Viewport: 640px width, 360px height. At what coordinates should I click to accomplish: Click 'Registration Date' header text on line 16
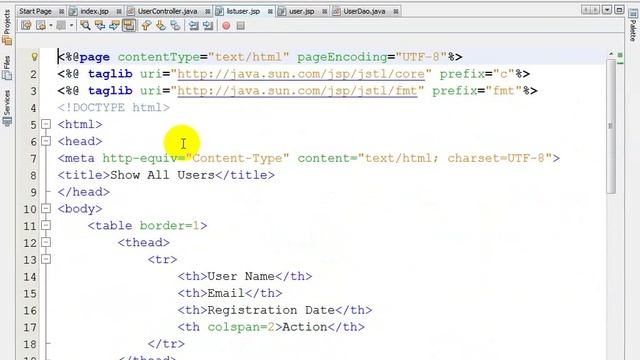point(271,310)
